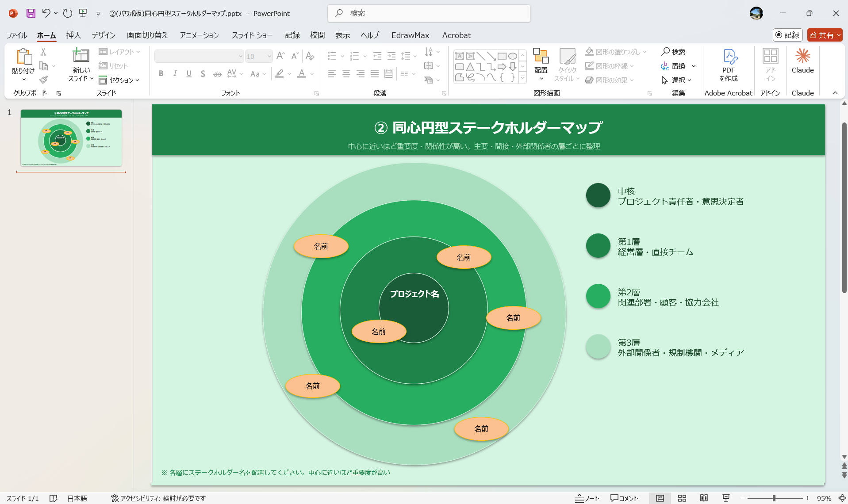Click Reset slide button
This screenshot has height=504, width=848.
[x=113, y=66]
